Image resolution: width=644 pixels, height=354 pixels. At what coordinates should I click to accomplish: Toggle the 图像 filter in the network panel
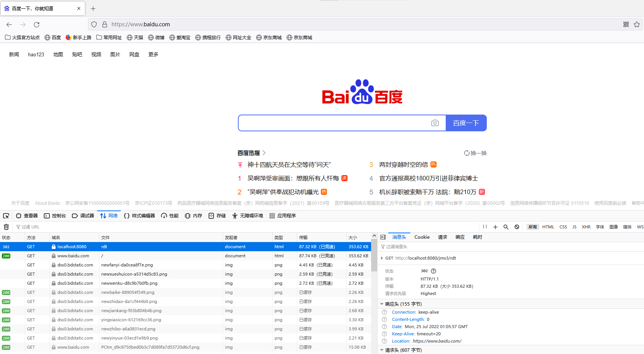coord(614,226)
